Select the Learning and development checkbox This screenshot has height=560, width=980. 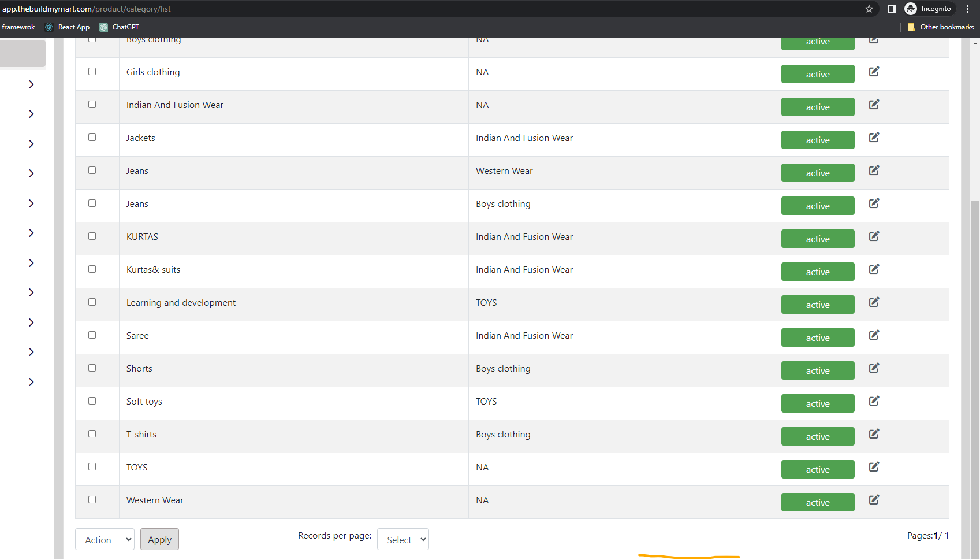(92, 302)
